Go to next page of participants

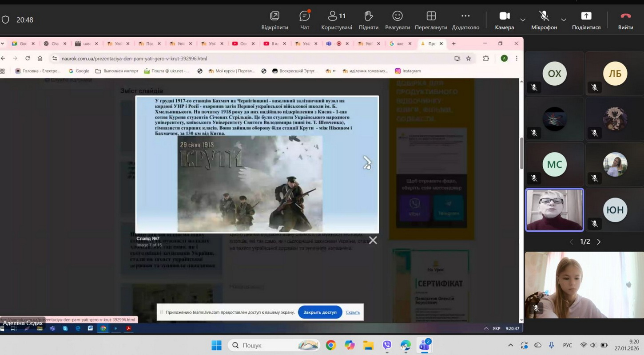(599, 242)
